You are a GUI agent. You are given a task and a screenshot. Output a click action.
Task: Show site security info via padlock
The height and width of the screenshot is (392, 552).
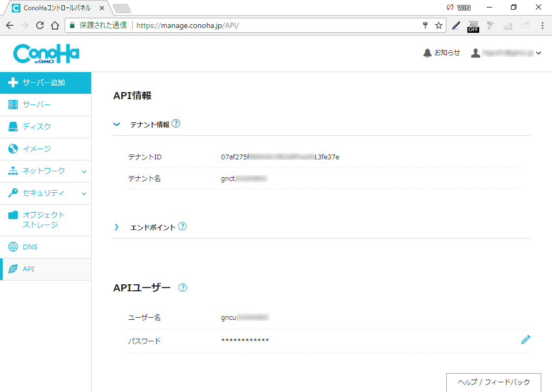72,25
